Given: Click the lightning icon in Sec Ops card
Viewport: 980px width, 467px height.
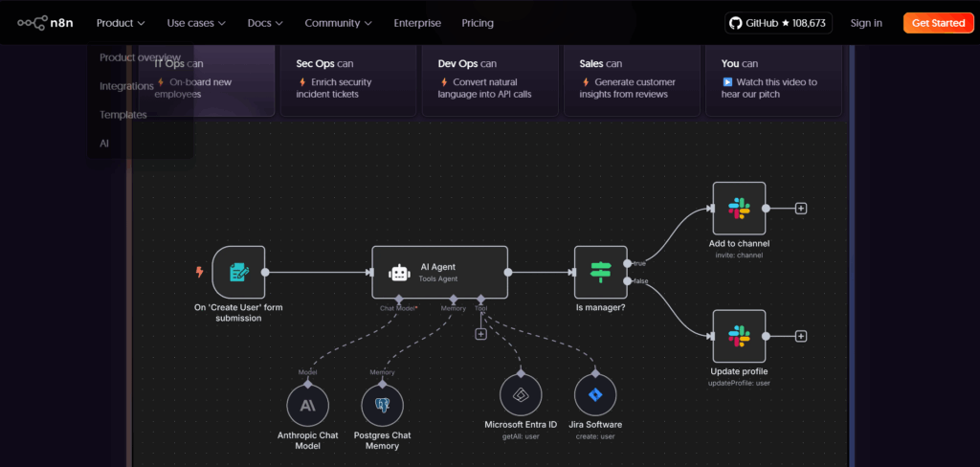Looking at the screenshot, I should click(x=302, y=82).
